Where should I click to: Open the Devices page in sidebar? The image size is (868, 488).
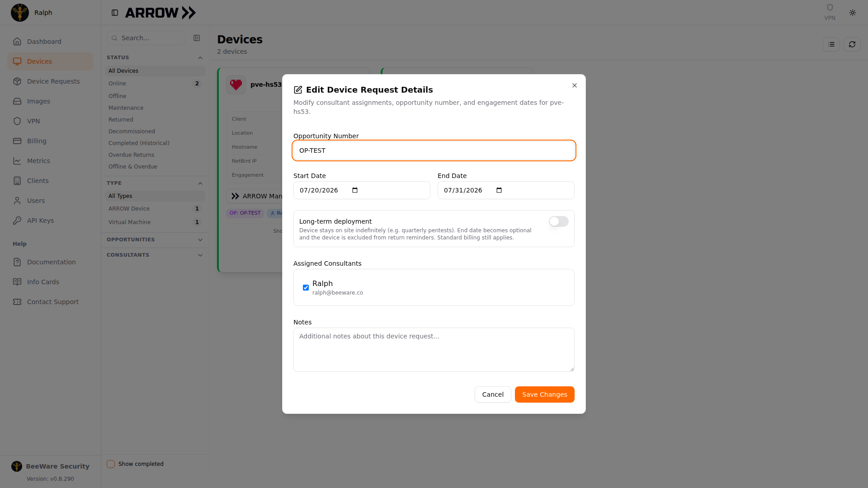click(x=50, y=61)
